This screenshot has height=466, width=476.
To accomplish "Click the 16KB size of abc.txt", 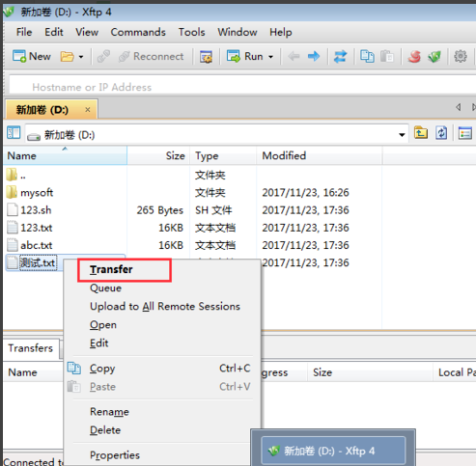I will (171, 245).
